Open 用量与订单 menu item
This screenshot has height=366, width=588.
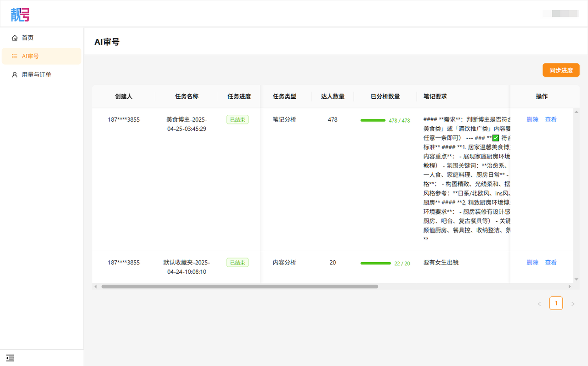coord(36,74)
